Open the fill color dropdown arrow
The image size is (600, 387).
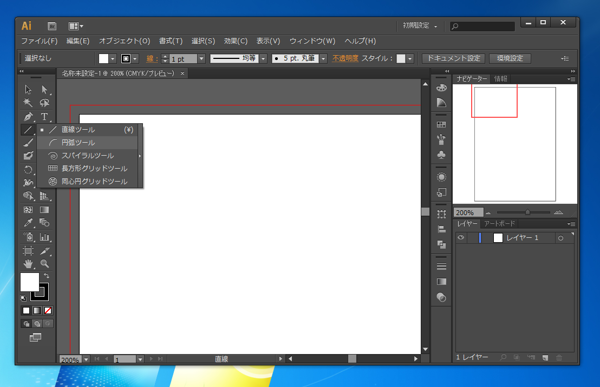[113, 59]
